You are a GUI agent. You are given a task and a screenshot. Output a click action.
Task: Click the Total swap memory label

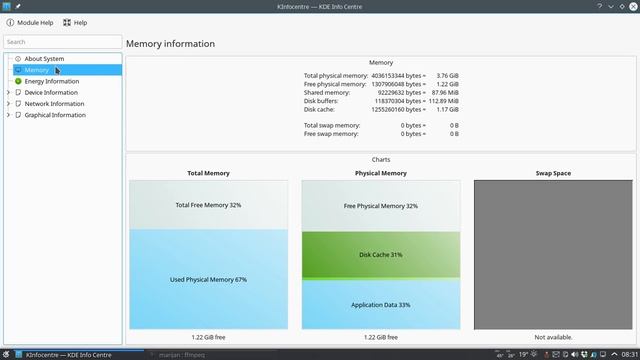click(x=332, y=125)
